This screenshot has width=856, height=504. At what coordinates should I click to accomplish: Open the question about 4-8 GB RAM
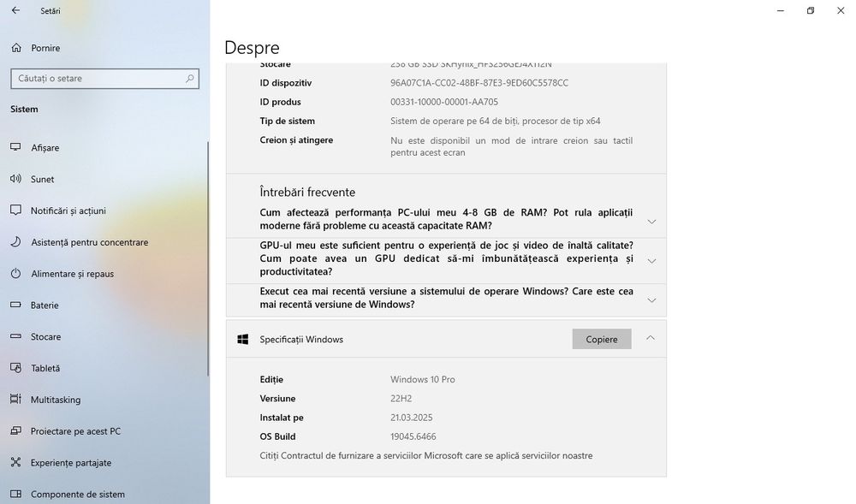446,219
